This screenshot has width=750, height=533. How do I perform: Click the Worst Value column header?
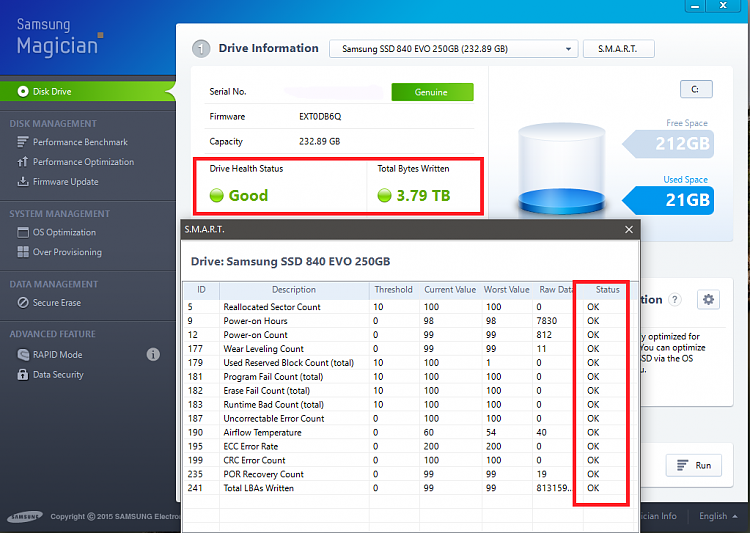tap(507, 290)
